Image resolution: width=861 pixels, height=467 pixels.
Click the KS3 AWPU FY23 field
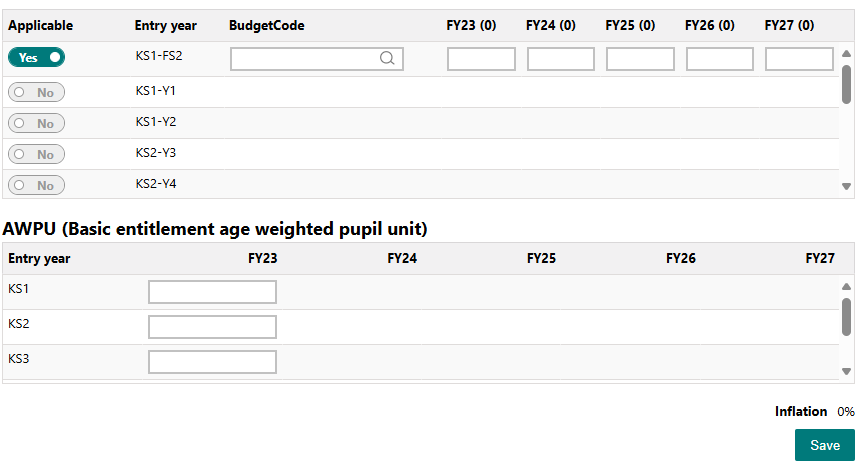point(212,362)
